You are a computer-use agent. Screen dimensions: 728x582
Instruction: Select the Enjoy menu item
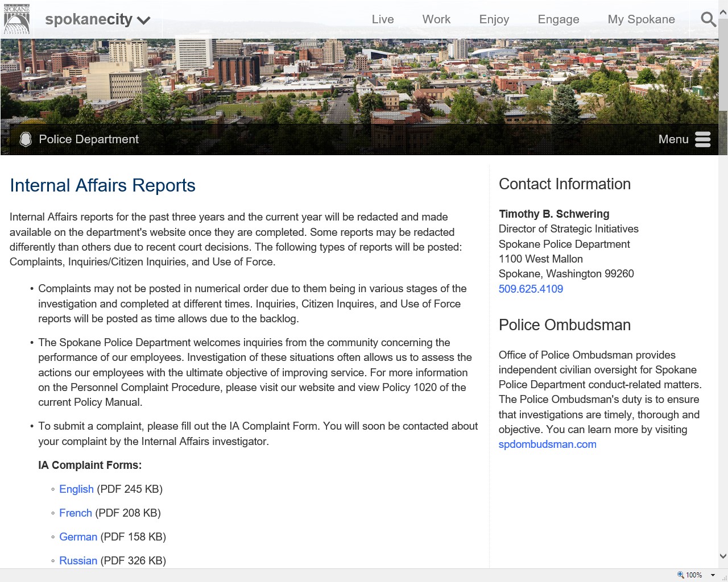(x=494, y=19)
